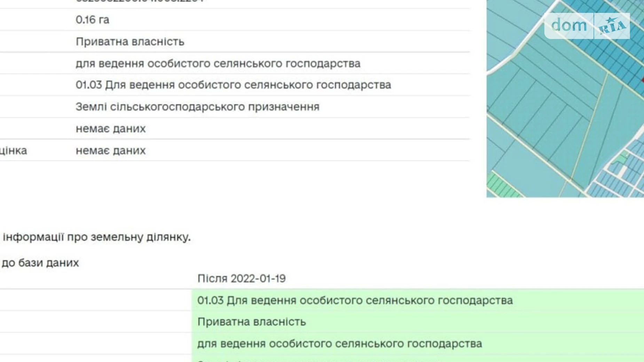Click 'Після 2022-01-19' column header
Viewport: 644px width, 362px height.
tap(241, 278)
